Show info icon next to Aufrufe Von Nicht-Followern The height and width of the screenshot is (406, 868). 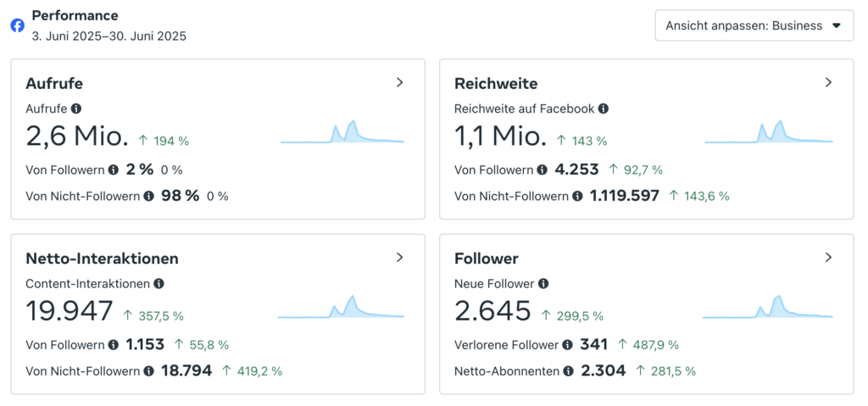point(149,196)
